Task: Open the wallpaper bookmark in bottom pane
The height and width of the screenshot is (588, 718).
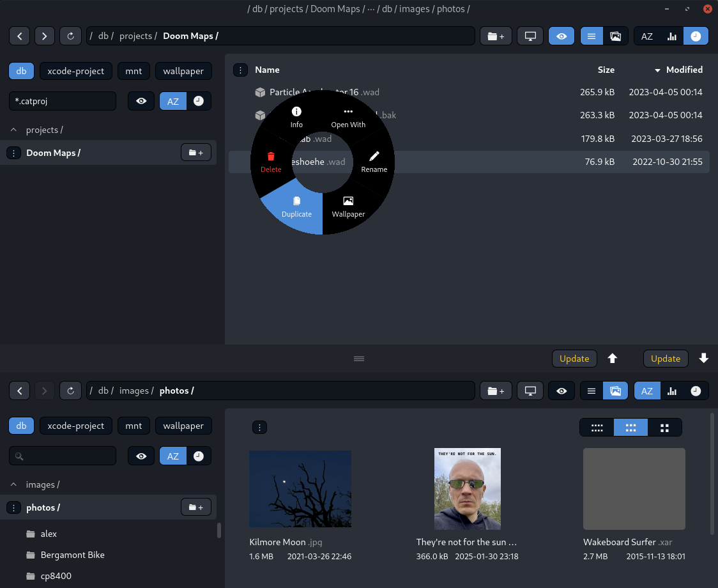Action: [183, 426]
